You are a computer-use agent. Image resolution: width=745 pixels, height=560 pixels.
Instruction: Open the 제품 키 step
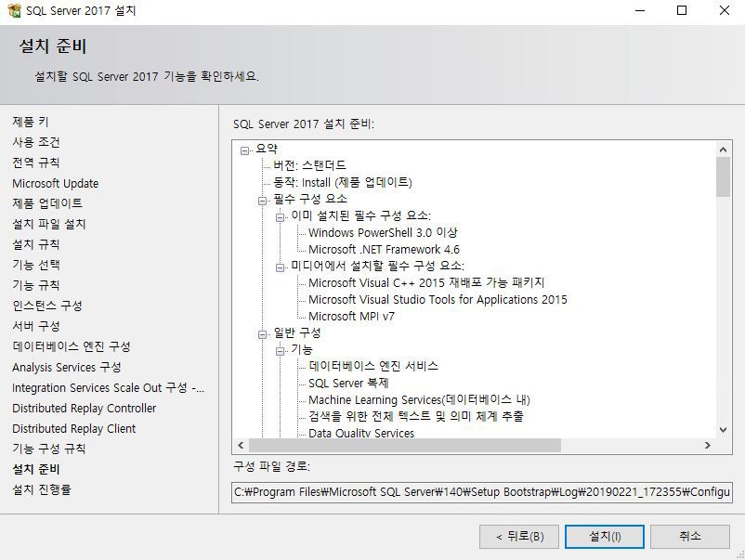point(31,122)
